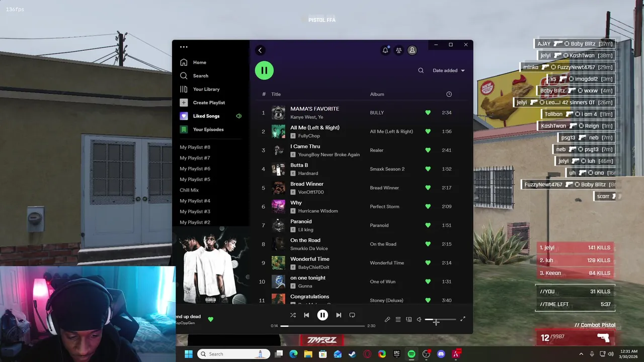644x362 pixels.
Task: Click the big green pause button
Action: [264, 70]
